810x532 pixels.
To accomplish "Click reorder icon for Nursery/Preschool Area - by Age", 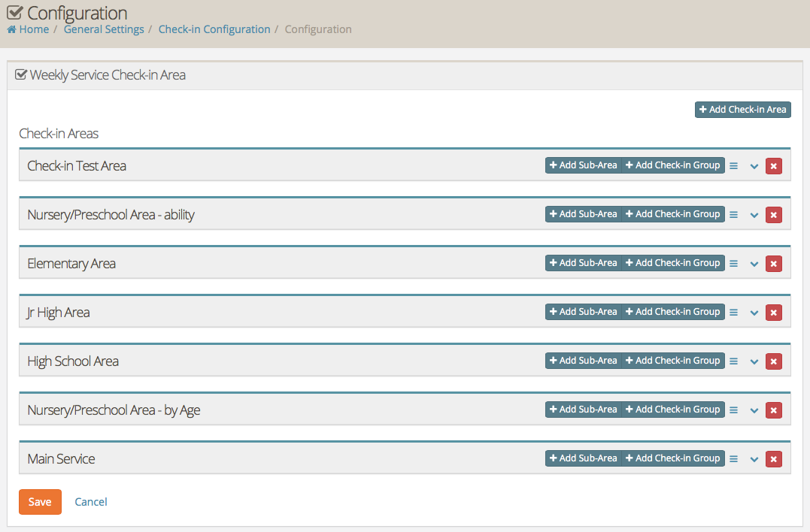I will pos(733,410).
